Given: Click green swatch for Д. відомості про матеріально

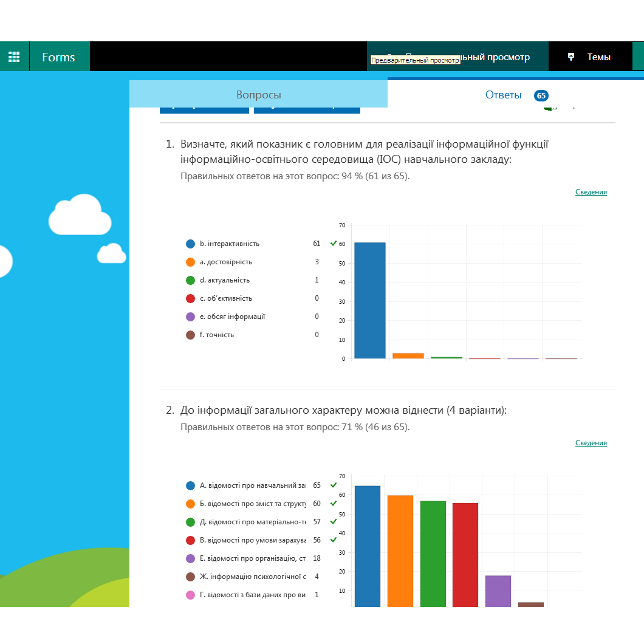Looking at the screenshot, I should click(x=190, y=522).
